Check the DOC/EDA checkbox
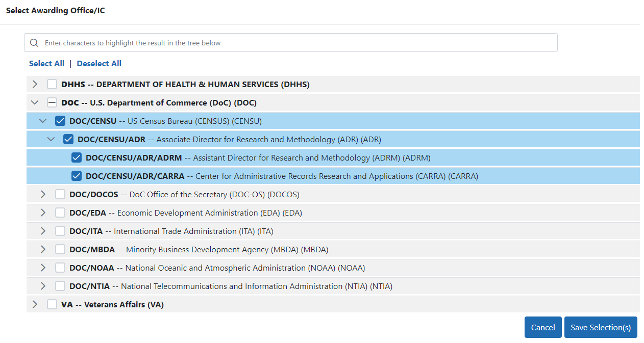 pos(60,213)
